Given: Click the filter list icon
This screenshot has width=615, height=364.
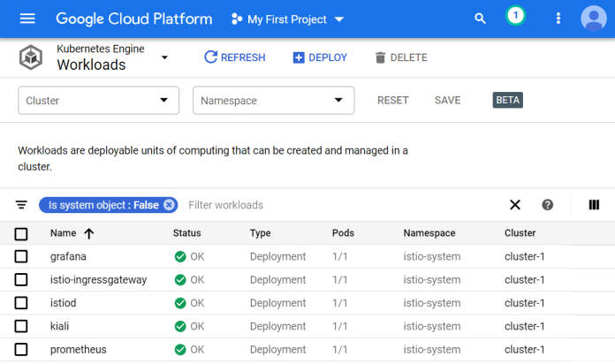Looking at the screenshot, I should [21, 205].
